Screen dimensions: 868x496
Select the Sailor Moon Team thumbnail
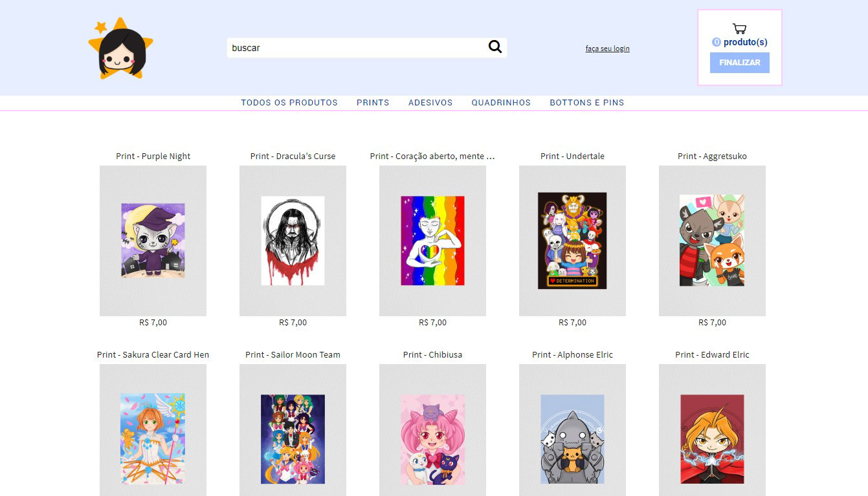293,430
